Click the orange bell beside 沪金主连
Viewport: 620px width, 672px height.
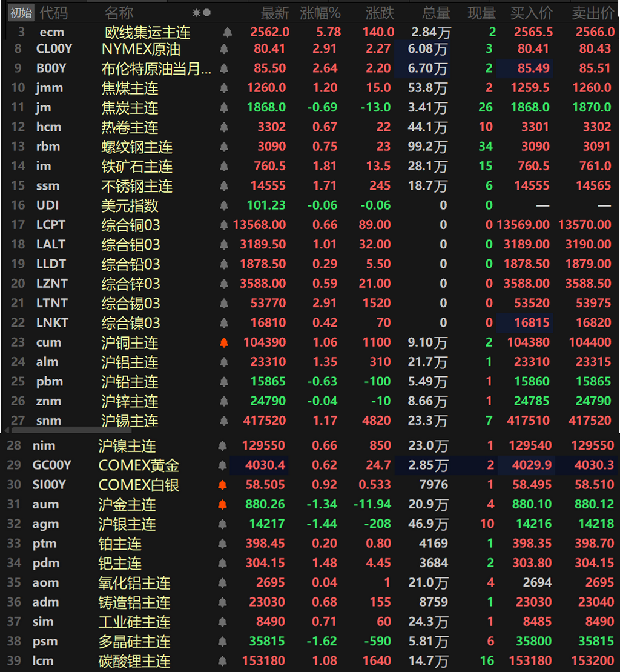222,504
